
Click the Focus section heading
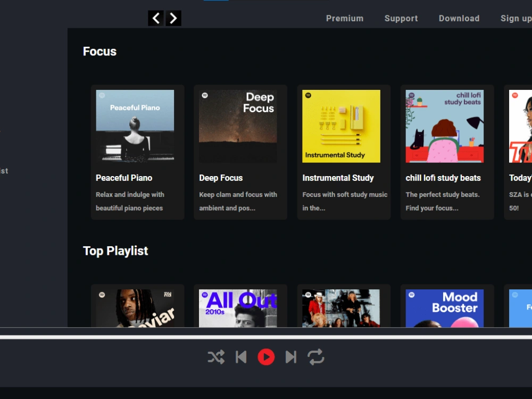tap(100, 51)
